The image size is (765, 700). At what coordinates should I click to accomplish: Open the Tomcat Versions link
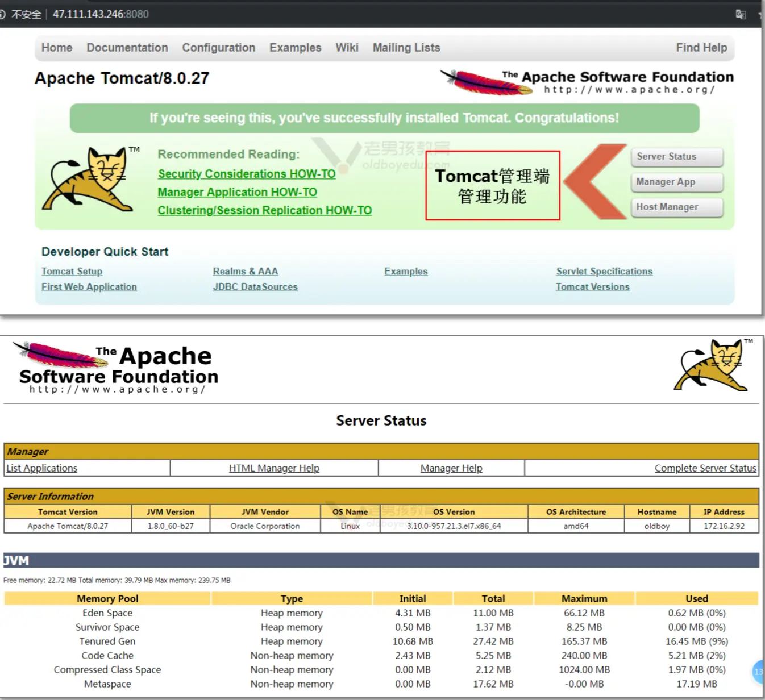593,287
